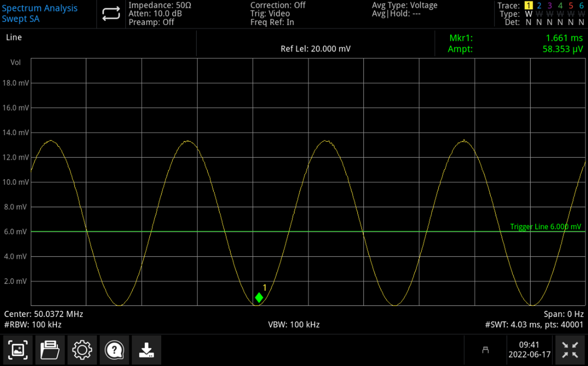588x366 pixels.
Task: Switch to Spectrum Analysis Swept SA mode
Action: (x=40, y=13)
